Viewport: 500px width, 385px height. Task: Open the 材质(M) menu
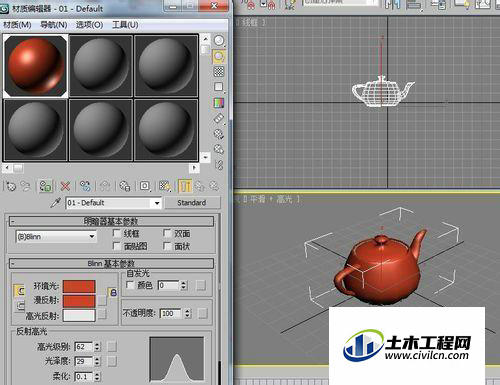(17, 25)
